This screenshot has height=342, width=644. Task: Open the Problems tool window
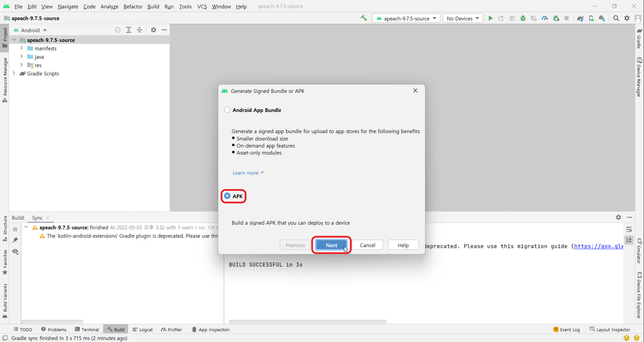pos(54,330)
